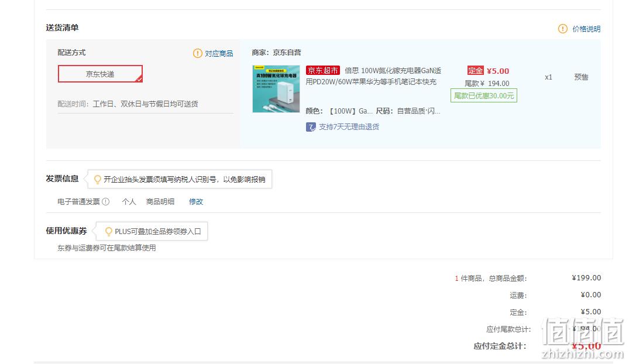629x364 pixels.
Task: Click the 个人 invoice title text
Action: click(x=129, y=201)
